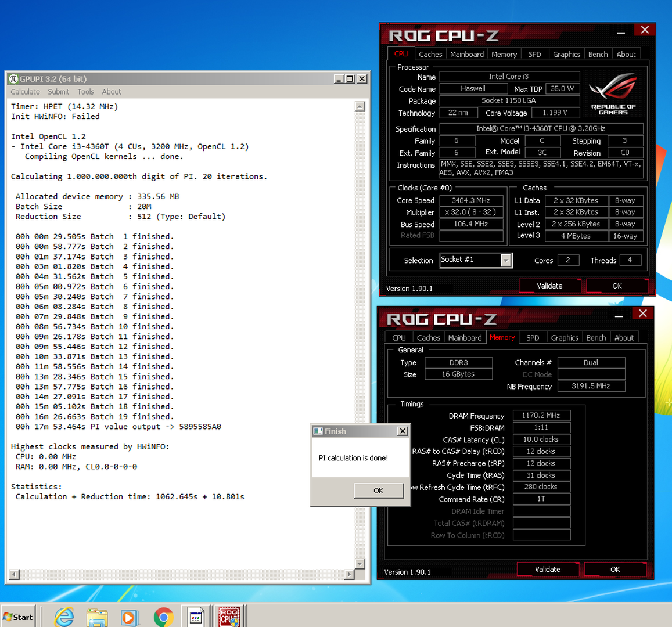Click the CAS# Latency value 10.0 clocks
This screenshot has height=627, width=672.
tap(541, 439)
